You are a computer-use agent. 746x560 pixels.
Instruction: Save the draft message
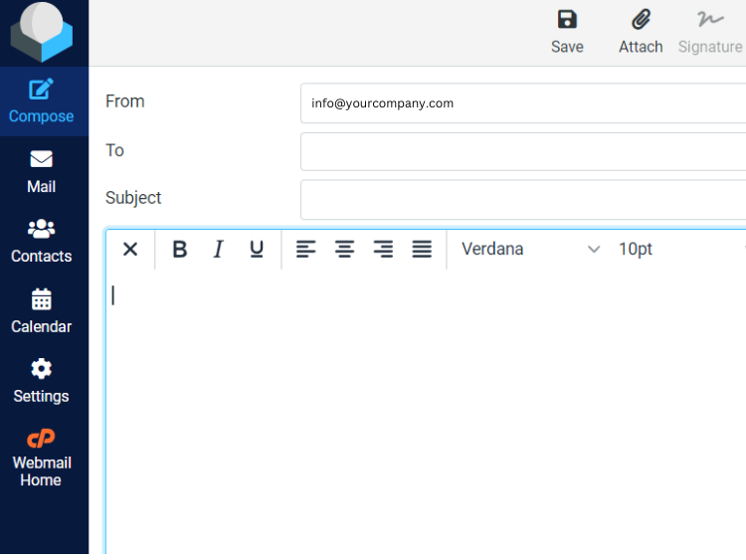(x=567, y=33)
